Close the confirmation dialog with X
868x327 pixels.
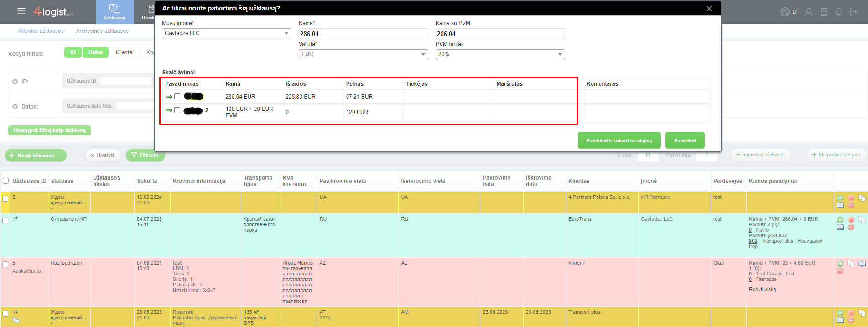pyautogui.click(x=709, y=9)
